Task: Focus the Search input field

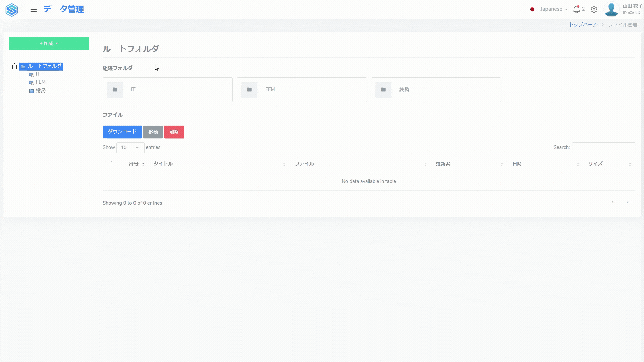Action: coord(603,148)
